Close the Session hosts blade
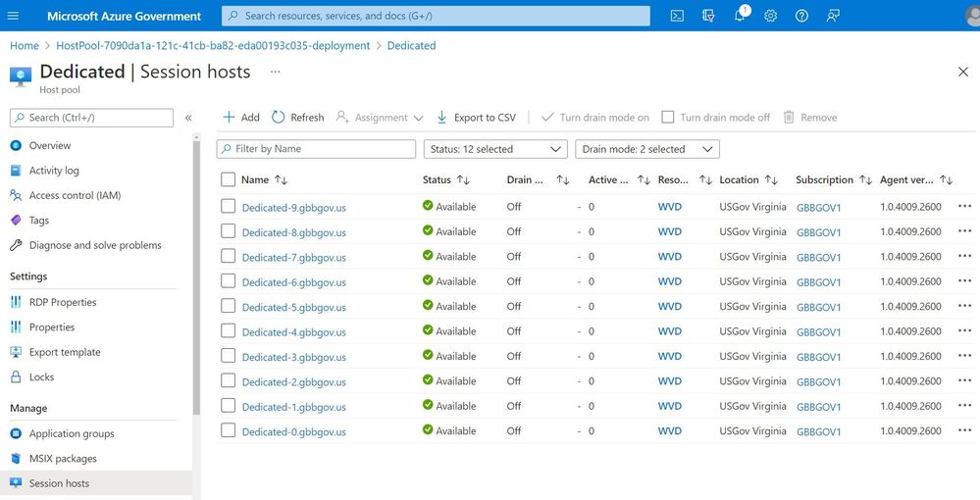The width and height of the screenshot is (980, 500). [x=963, y=72]
